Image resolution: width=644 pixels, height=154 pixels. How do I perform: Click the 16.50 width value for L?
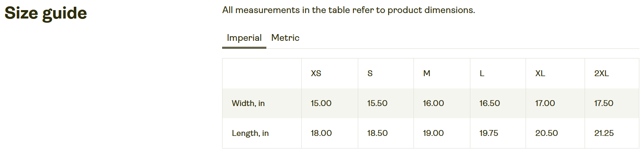coord(490,103)
